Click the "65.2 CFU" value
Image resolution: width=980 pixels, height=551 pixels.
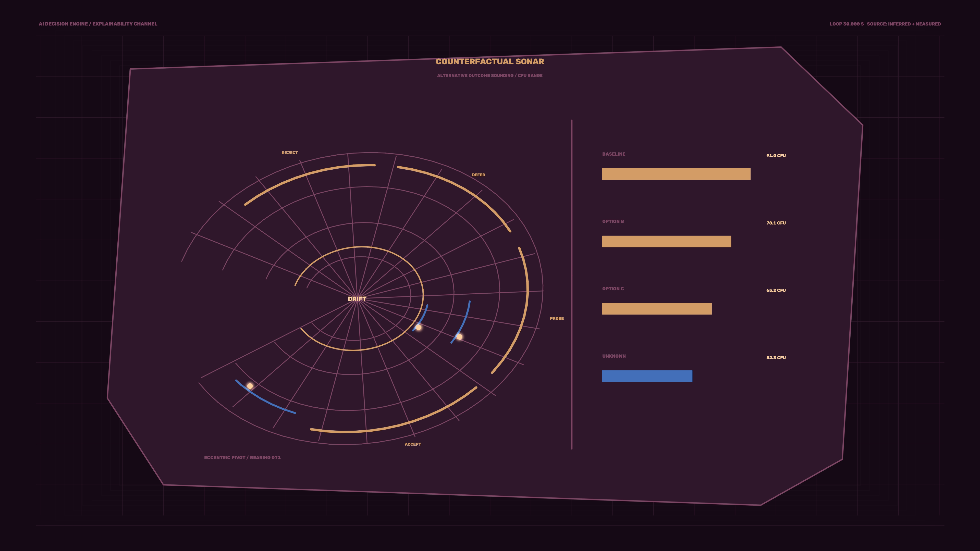click(x=776, y=290)
